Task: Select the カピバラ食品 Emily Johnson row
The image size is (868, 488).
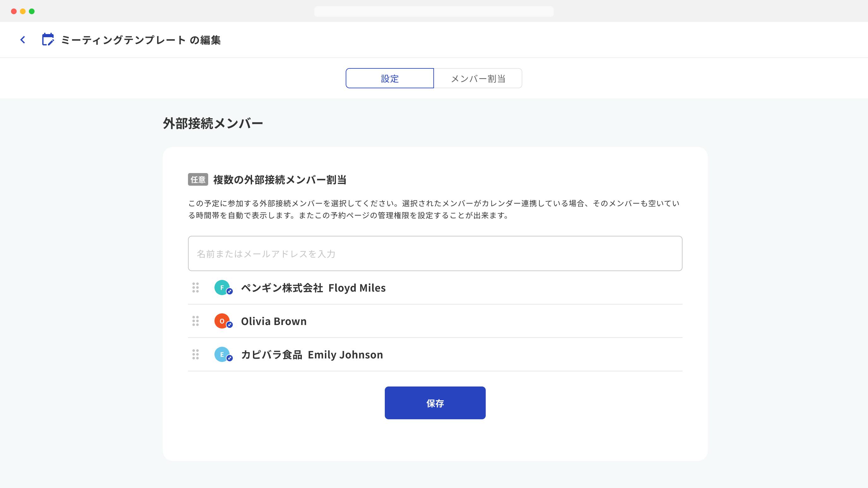Action: coord(312,354)
